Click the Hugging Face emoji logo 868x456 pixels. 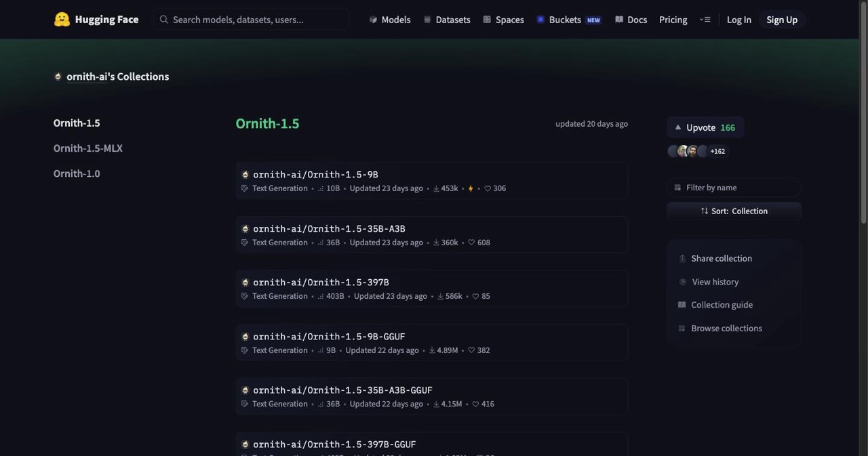tap(62, 20)
